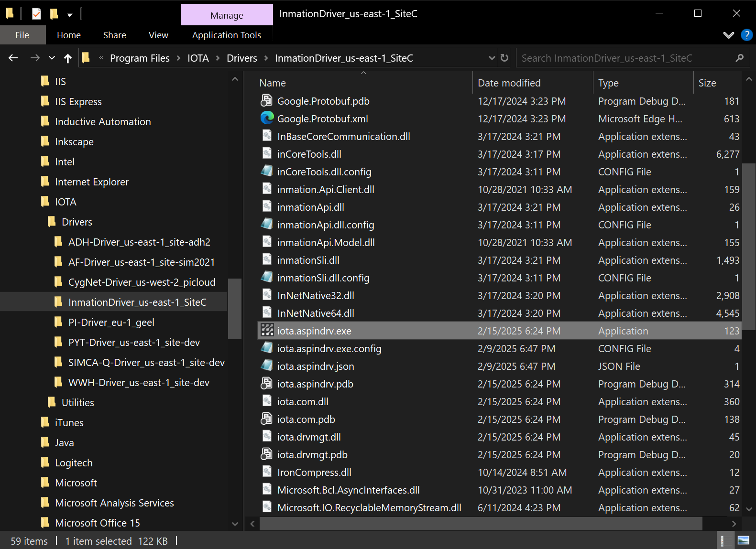Open the Application Tools tab
Image resolution: width=756 pixels, height=549 pixels.
(x=227, y=35)
